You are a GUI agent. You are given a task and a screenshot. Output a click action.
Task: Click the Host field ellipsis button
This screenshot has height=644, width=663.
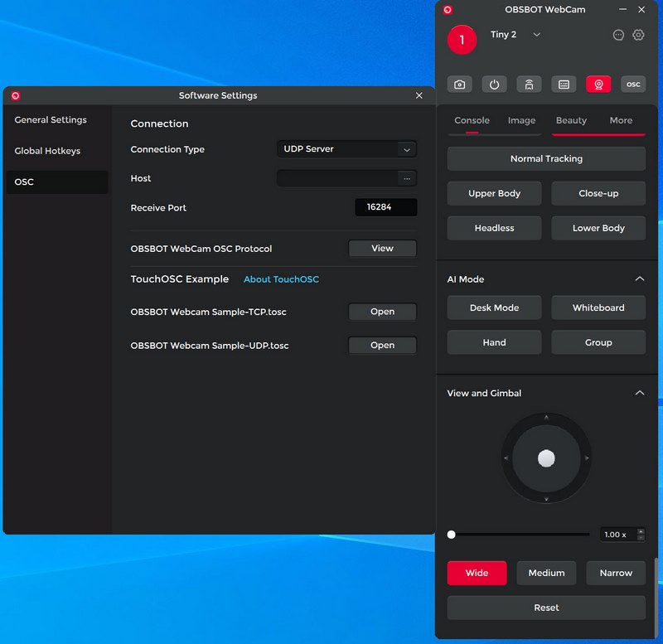pos(407,178)
